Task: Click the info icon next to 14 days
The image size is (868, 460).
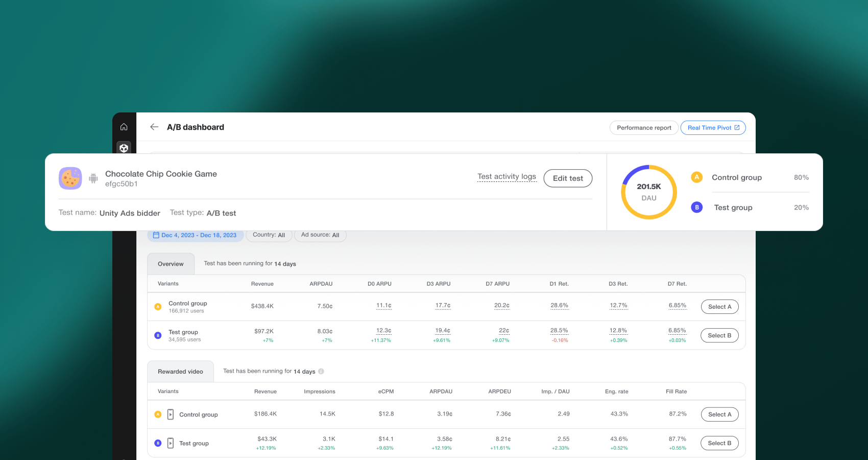Action: (321, 372)
